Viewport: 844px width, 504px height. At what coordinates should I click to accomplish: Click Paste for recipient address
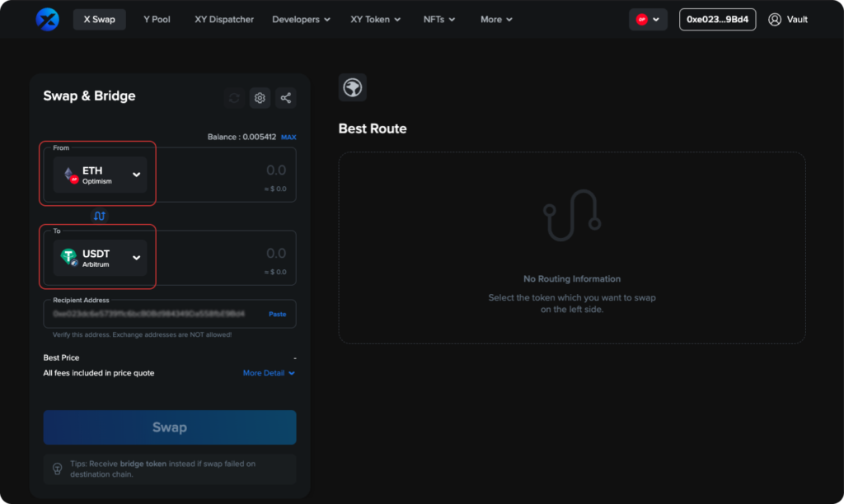tap(277, 314)
